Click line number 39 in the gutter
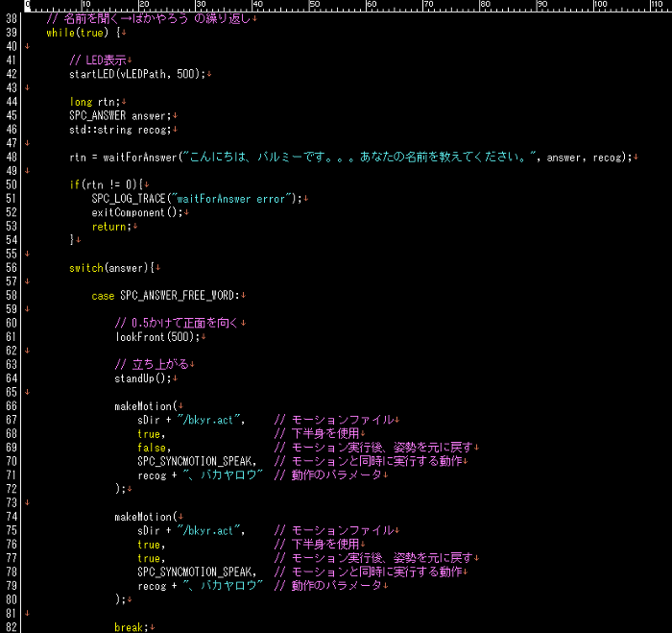The image size is (672, 633). pyautogui.click(x=12, y=33)
